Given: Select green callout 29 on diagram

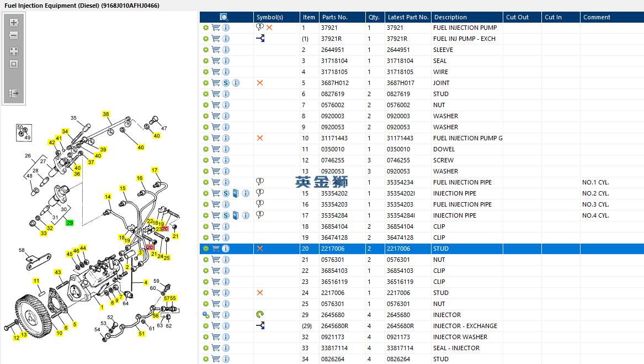Looking at the screenshot, I should click(x=70, y=223).
